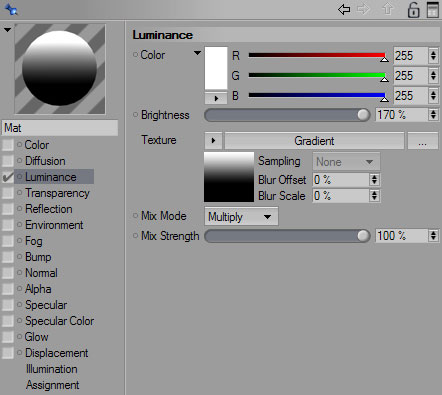Click the B value field showing 255
Screen dimensions: 442x395
coord(410,96)
